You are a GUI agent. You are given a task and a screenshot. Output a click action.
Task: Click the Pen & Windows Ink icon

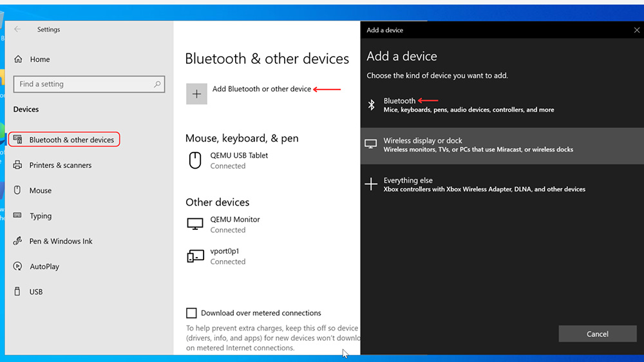[x=17, y=241]
